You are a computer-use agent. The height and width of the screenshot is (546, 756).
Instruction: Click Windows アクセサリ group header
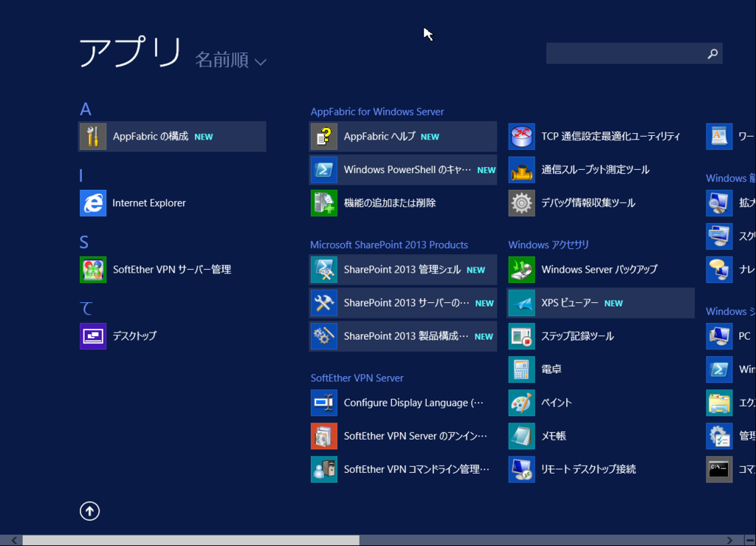[x=549, y=245]
